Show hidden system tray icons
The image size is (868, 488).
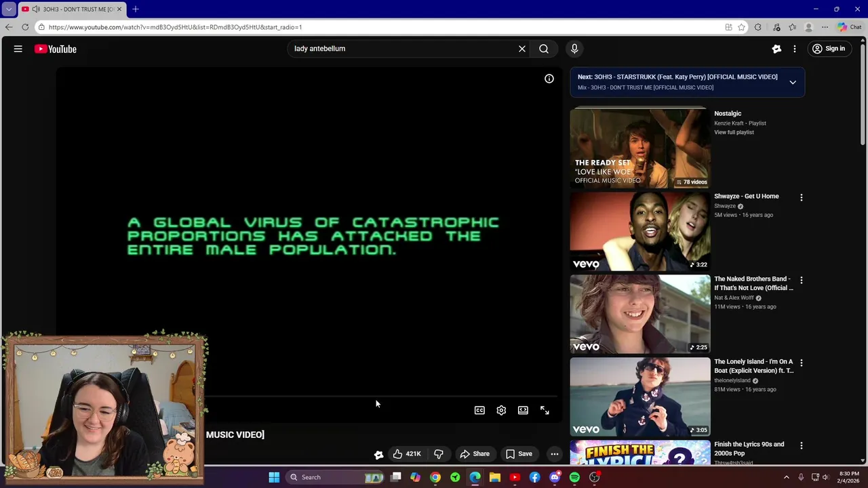(787, 477)
